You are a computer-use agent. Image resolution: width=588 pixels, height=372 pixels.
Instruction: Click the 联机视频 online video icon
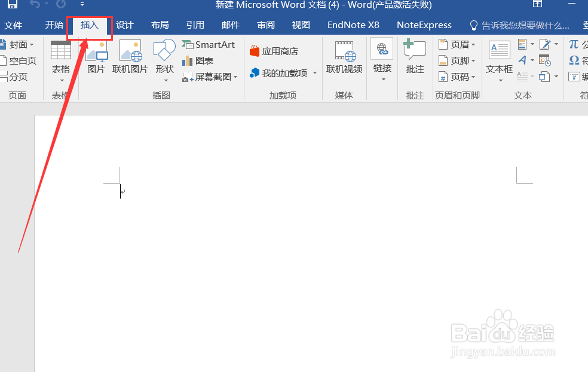tap(344, 56)
